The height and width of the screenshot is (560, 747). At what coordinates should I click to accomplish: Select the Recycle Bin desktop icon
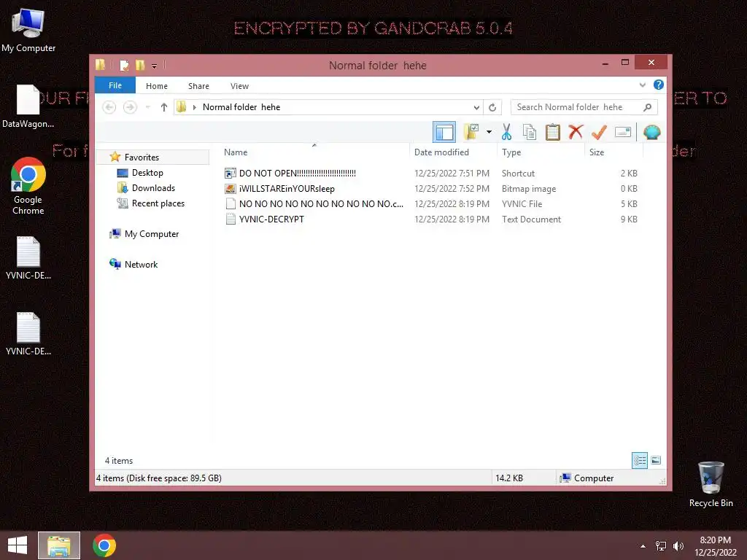coord(711,484)
